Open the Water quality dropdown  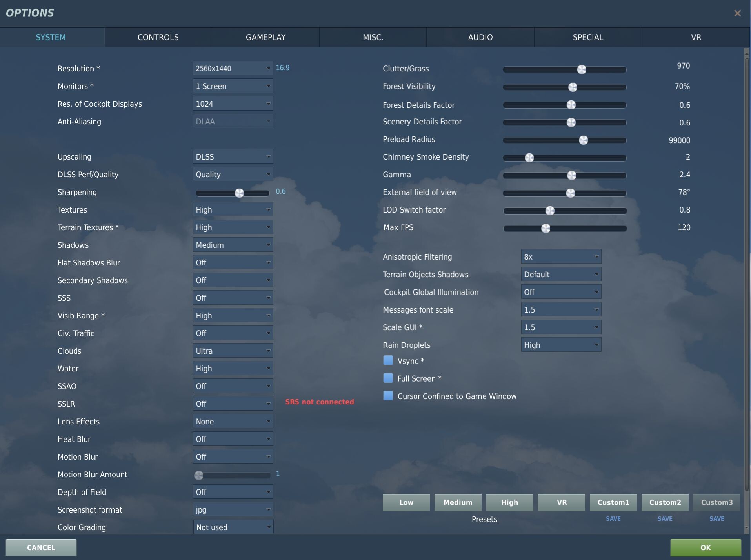233,368
